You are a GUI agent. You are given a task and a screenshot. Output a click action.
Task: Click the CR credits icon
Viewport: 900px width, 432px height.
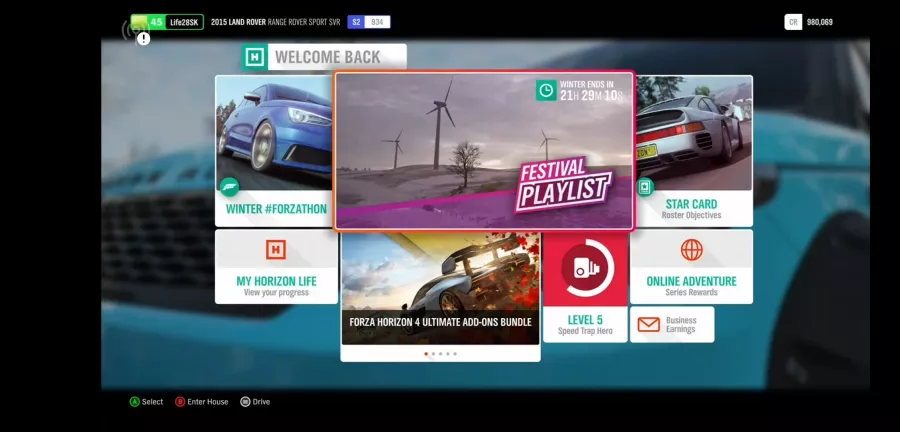tap(793, 22)
